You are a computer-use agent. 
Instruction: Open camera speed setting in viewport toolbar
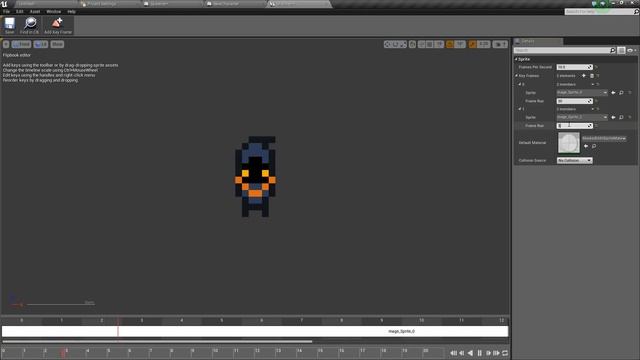[x=500, y=44]
